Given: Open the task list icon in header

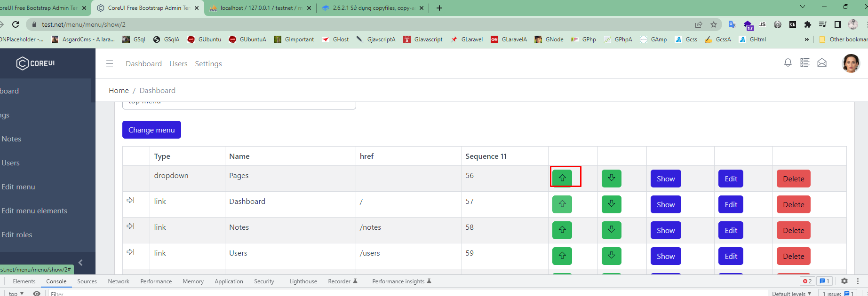Looking at the screenshot, I should point(804,63).
